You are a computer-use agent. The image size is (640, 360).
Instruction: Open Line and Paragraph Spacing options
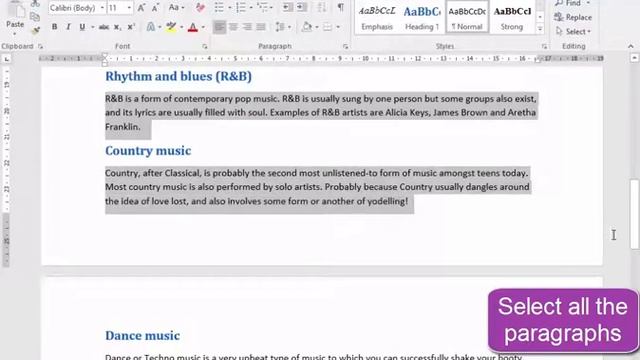coord(282,27)
